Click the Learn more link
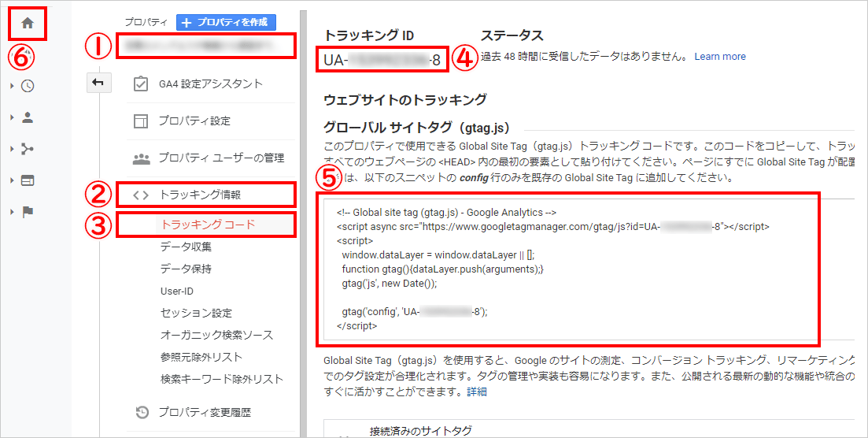This screenshot has height=438, width=868. pyautogui.click(x=719, y=57)
